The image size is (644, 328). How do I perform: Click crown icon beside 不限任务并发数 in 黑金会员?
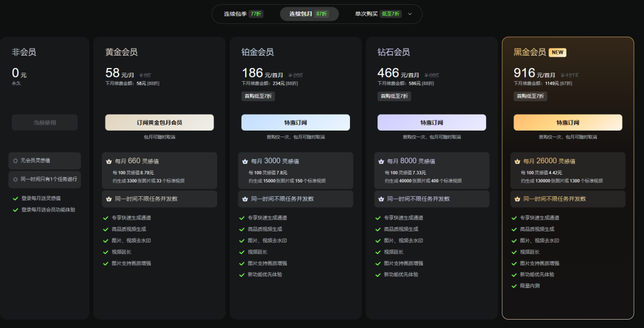(x=517, y=199)
